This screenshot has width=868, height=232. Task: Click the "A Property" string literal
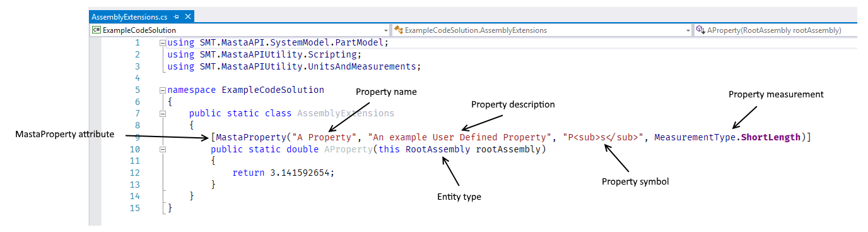click(324, 137)
